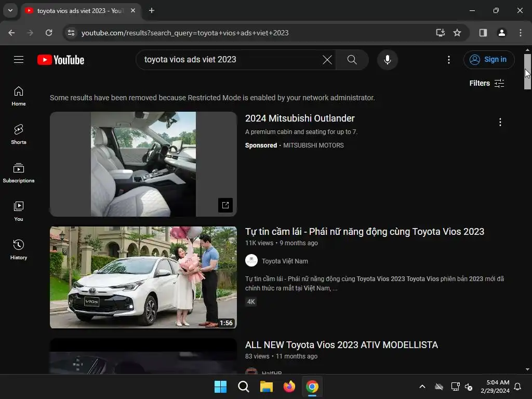This screenshot has width=532, height=399.
Task: Open a new browser tab
Action: click(152, 10)
